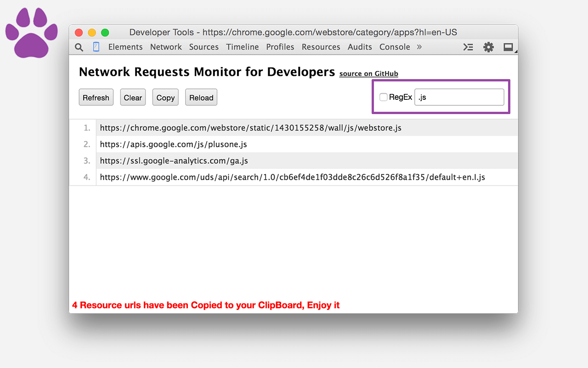Select the default+en.I.js URL row
This screenshot has height=368, width=588.
tap(294, 178)
